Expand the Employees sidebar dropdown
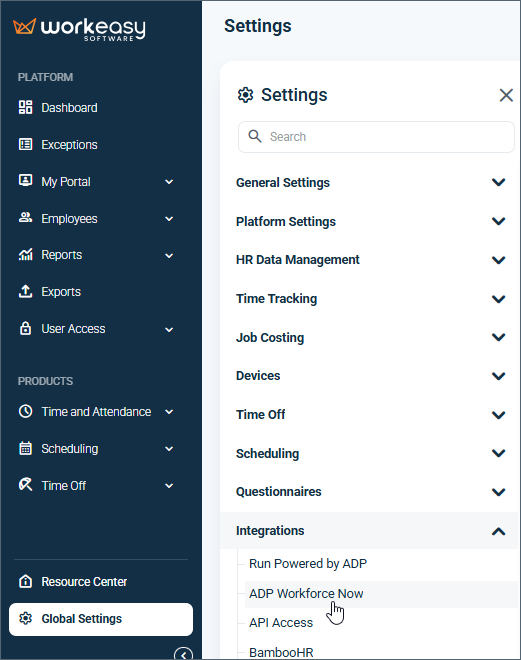The image size is (521, 660). point(169,219)
